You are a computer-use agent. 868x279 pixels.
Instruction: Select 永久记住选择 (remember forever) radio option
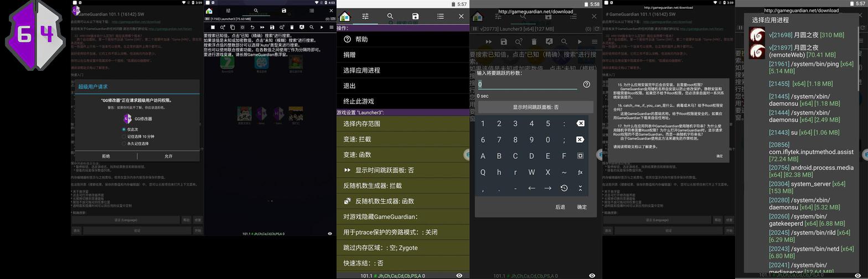[x=135, y=143]
